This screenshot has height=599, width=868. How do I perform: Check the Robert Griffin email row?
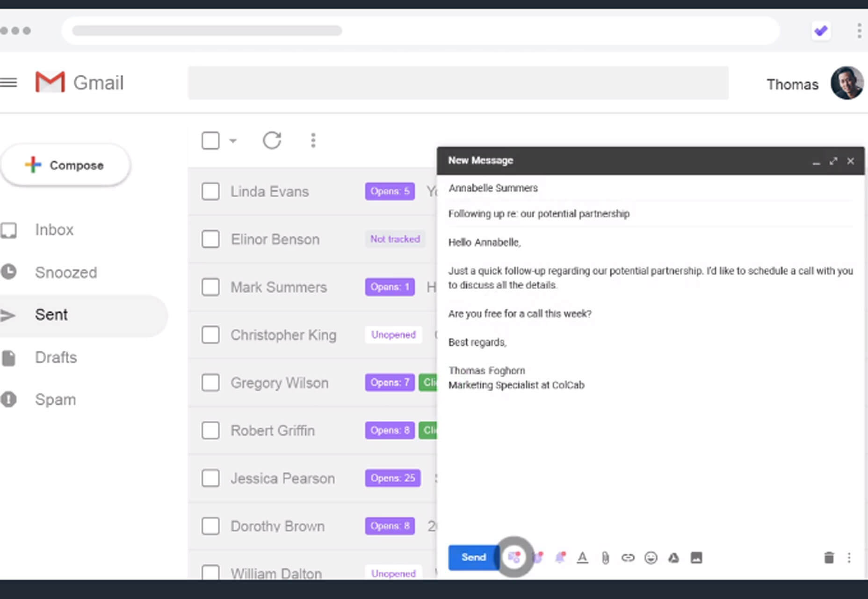210,430
